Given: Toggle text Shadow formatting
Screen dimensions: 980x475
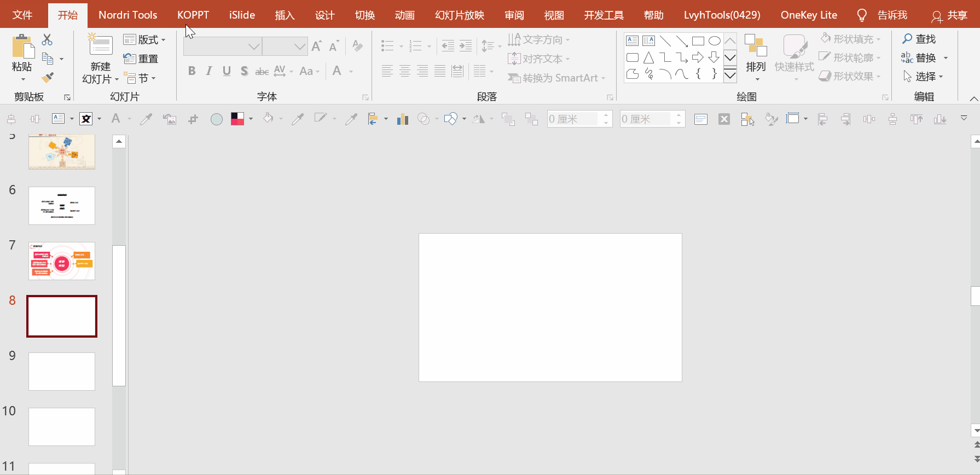Looking at the screenshot, I should 244,71.
